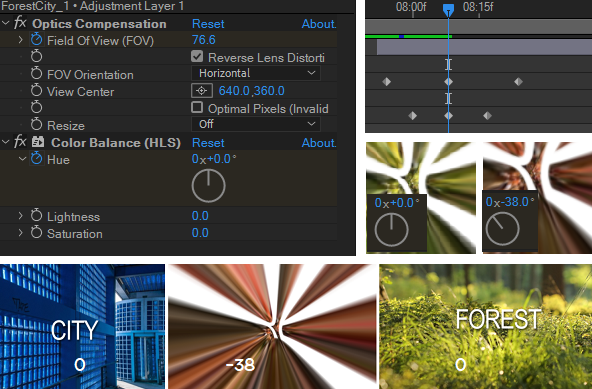Viewport: 592px width, 389px height.
Task: Toggle the Resize stopwatch
Action: click(x=37, y=124)
